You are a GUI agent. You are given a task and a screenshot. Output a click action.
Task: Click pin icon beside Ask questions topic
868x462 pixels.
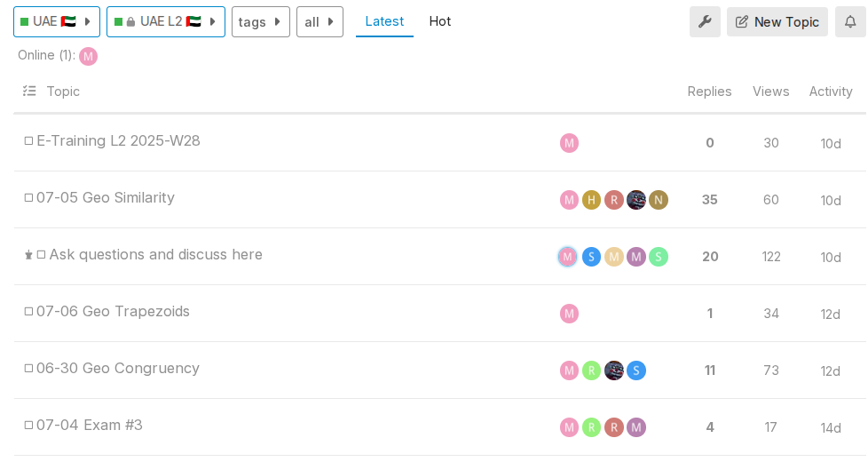pos(28,255)
